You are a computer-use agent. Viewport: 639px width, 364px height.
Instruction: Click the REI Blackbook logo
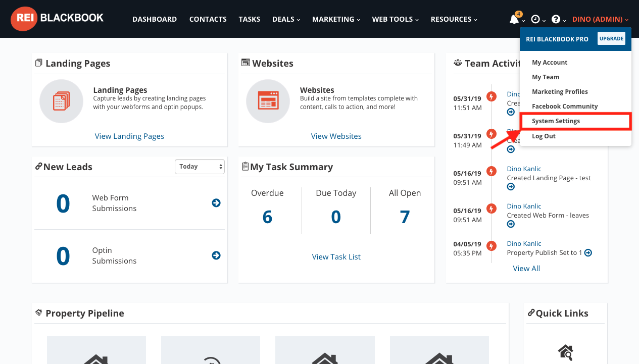[57, 19]
